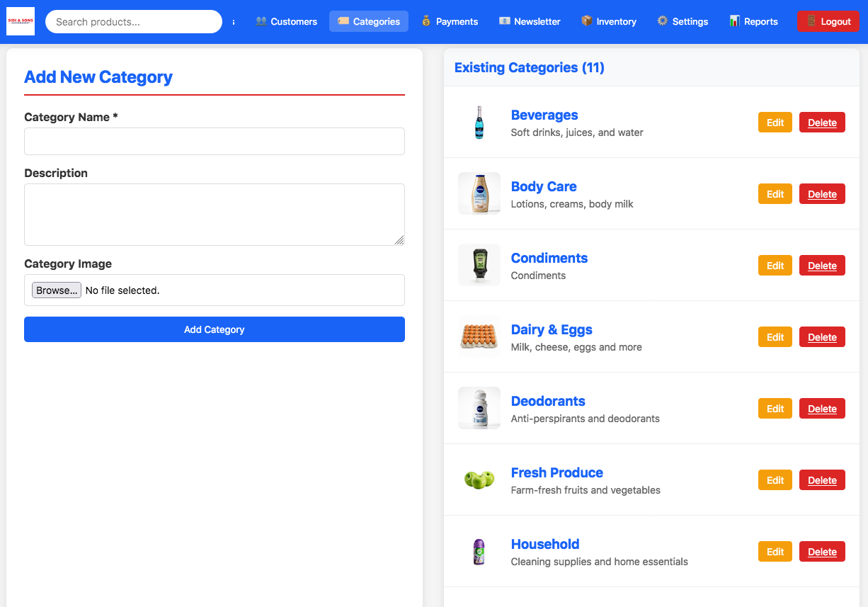Open the Inventory page
868x607 pixels.
pyautogui.click(x=609, y=22)
